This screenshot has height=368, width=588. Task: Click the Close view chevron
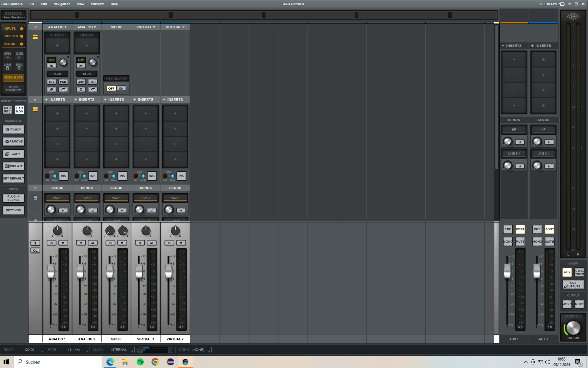click(19, 56)
